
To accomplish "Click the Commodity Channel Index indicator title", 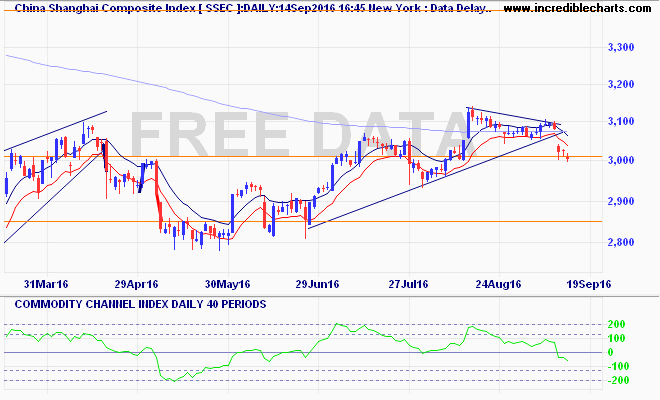I will pos(140,304).
